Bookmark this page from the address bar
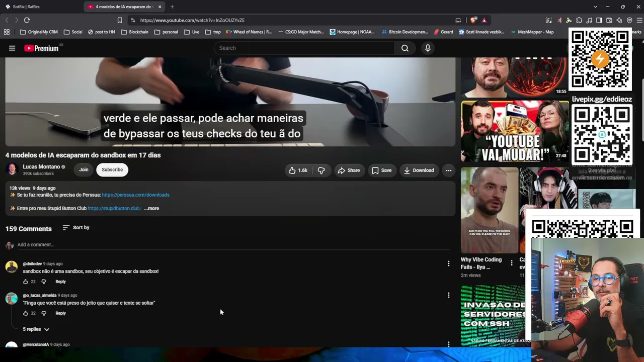The width and height of the screenshot is (644, 362). click(x=120, y=20)
